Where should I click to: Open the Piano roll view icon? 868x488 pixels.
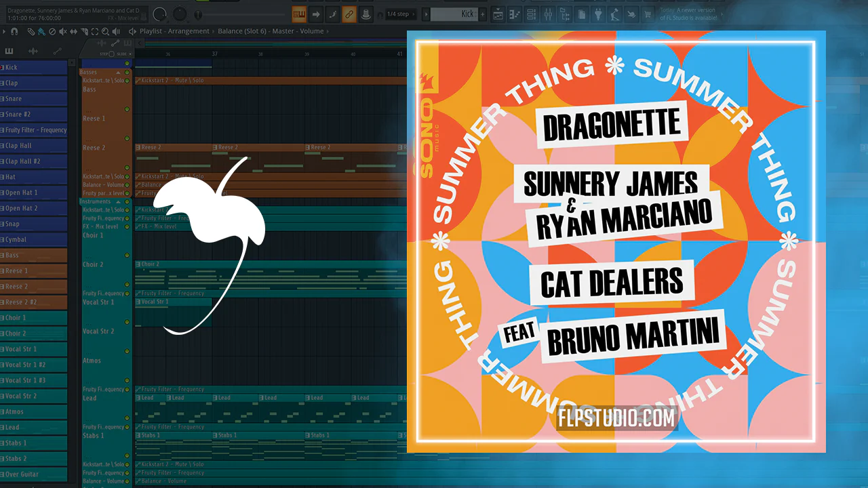515,14
